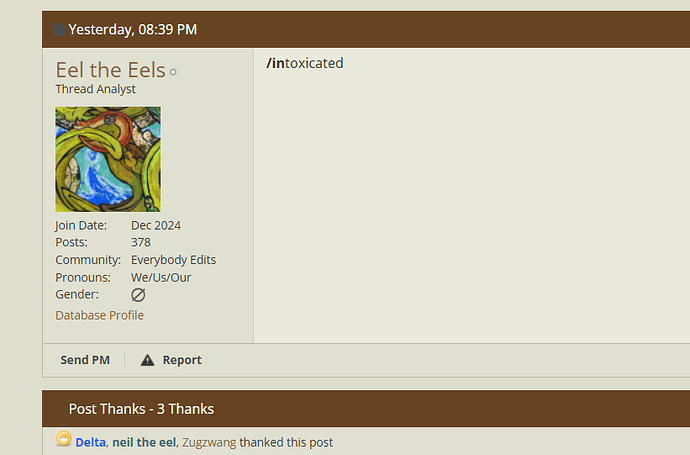Open the Eel the Eels avatar image
This screenshot has width=690, height=455.
pyautogui.click(x=108, y=159)
